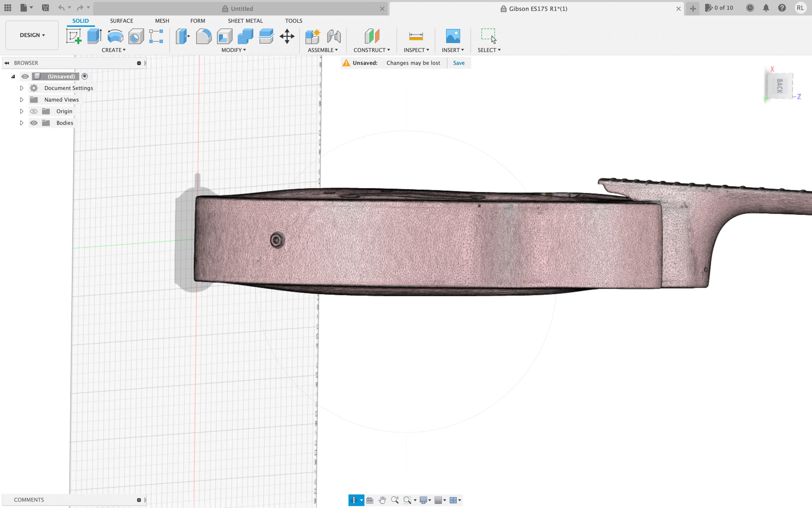This screenshot has height=508, width=812.
Task: Open the RL user account menu
Action: [x=800, y=8]
